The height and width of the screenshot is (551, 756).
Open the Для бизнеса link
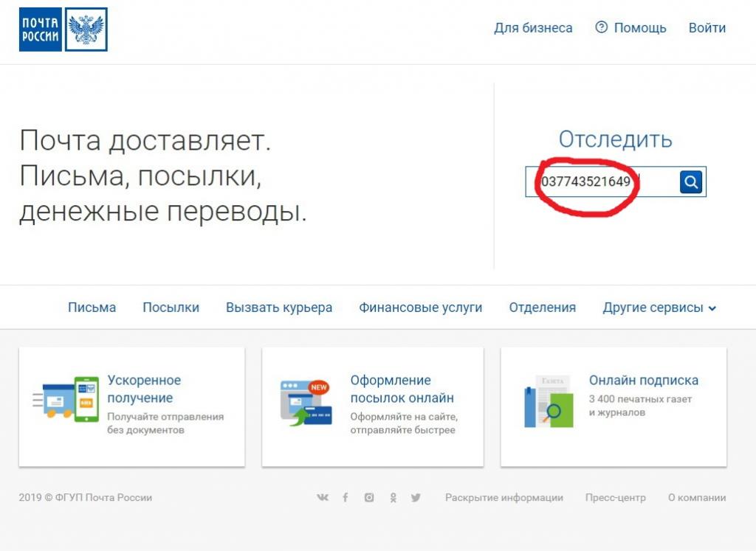pyautogui.click(x=533, y=28)
